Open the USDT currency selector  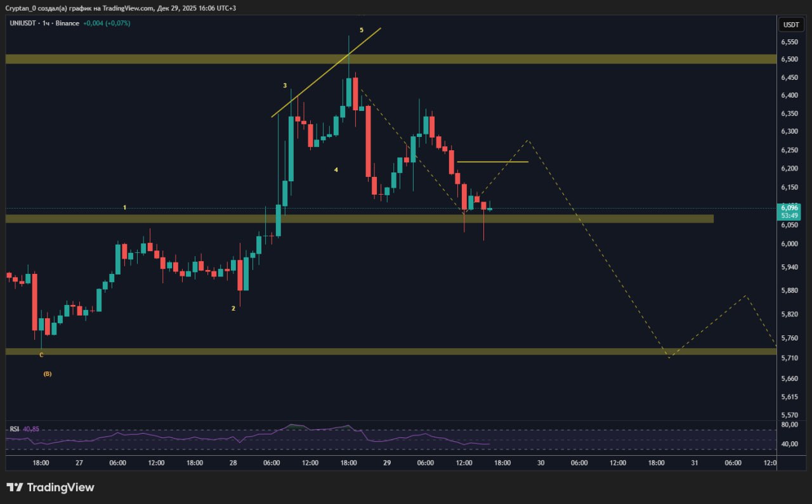(x=791, y=25)
